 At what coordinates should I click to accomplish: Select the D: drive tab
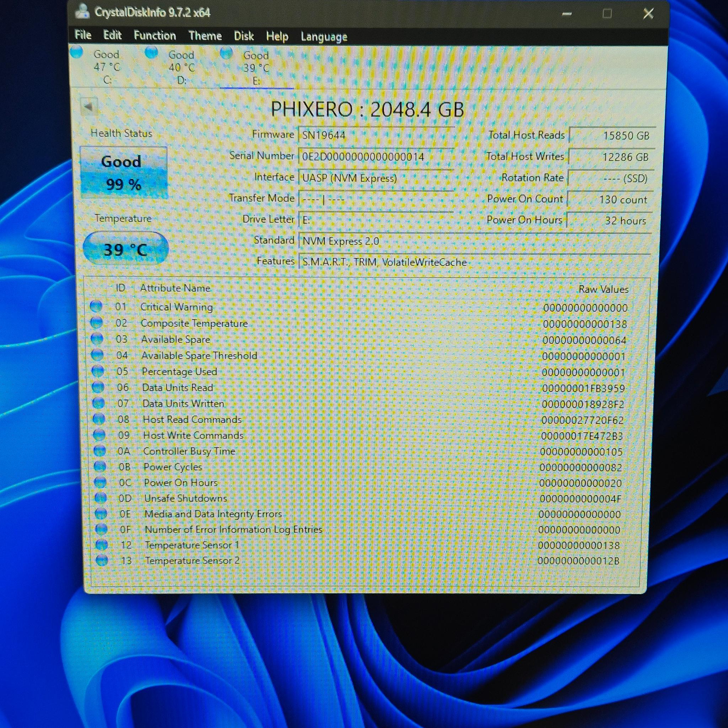tap(181, 68)
